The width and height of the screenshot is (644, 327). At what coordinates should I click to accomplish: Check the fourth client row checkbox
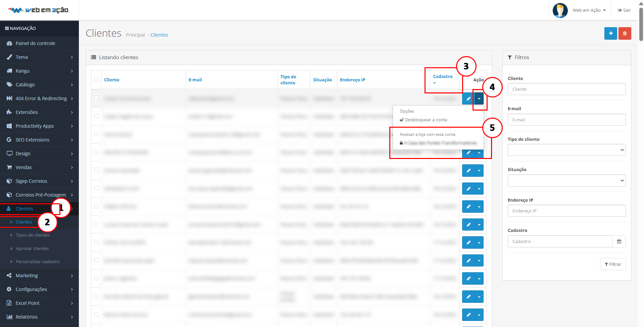coord(96,152)
